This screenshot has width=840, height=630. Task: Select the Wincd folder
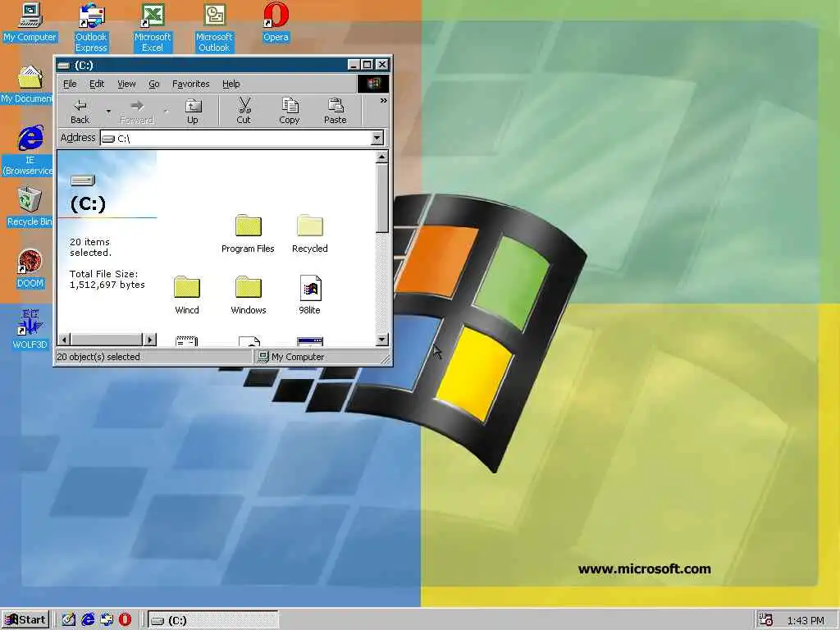click(x=187, y=295)
